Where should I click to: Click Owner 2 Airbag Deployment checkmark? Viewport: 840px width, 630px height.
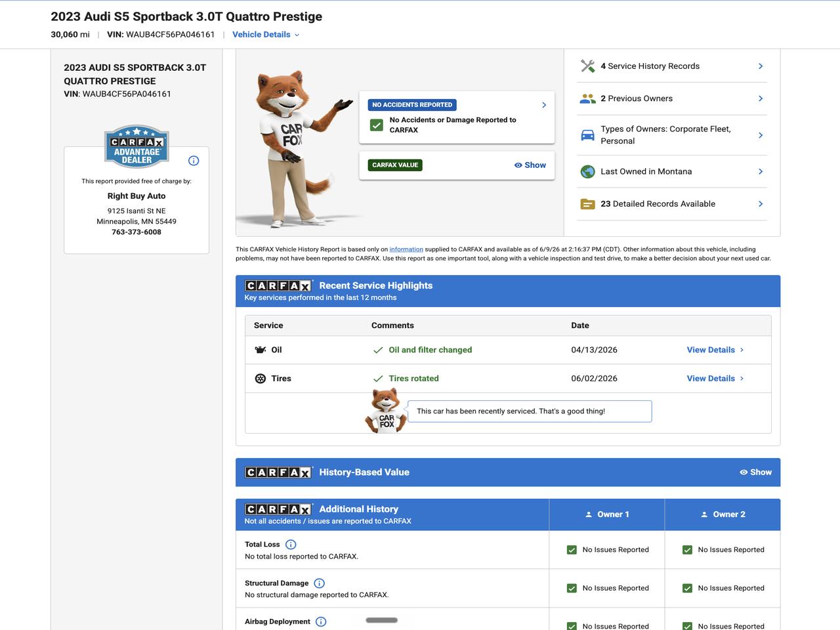[687, 626]
